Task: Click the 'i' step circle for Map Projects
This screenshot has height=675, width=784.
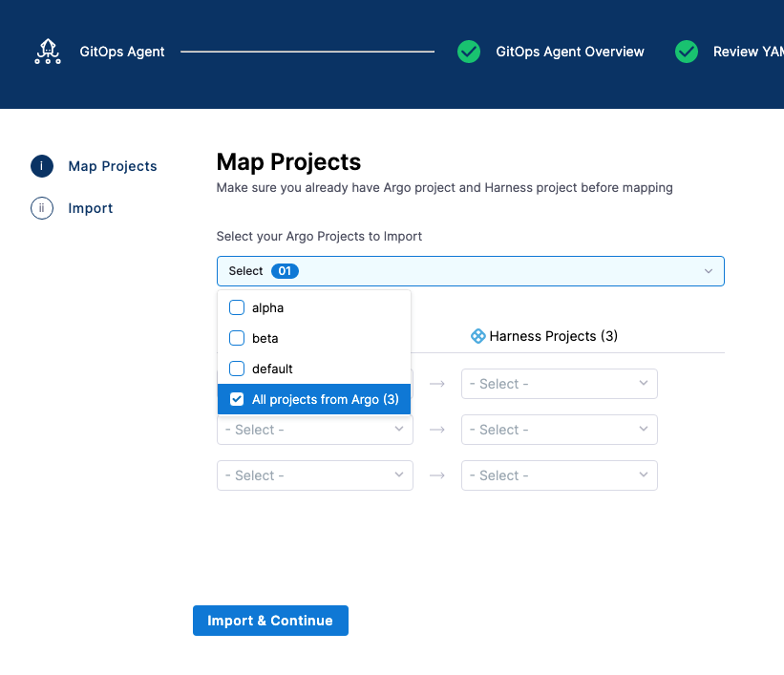Action: click(x=42, y=166)
